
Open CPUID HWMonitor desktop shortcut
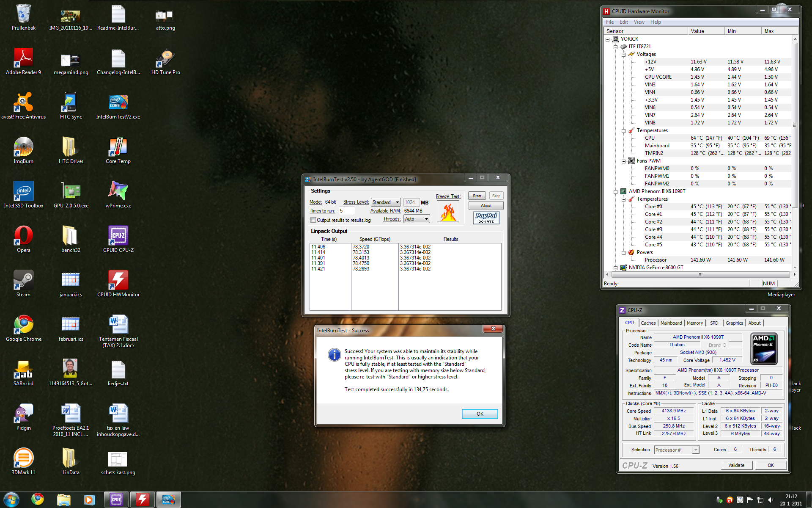click(x=118, y=284)
